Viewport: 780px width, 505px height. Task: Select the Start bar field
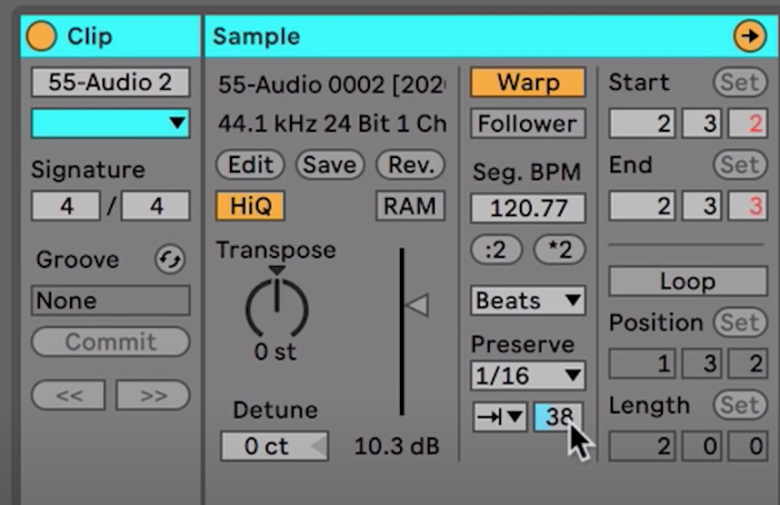pos(642,123)
